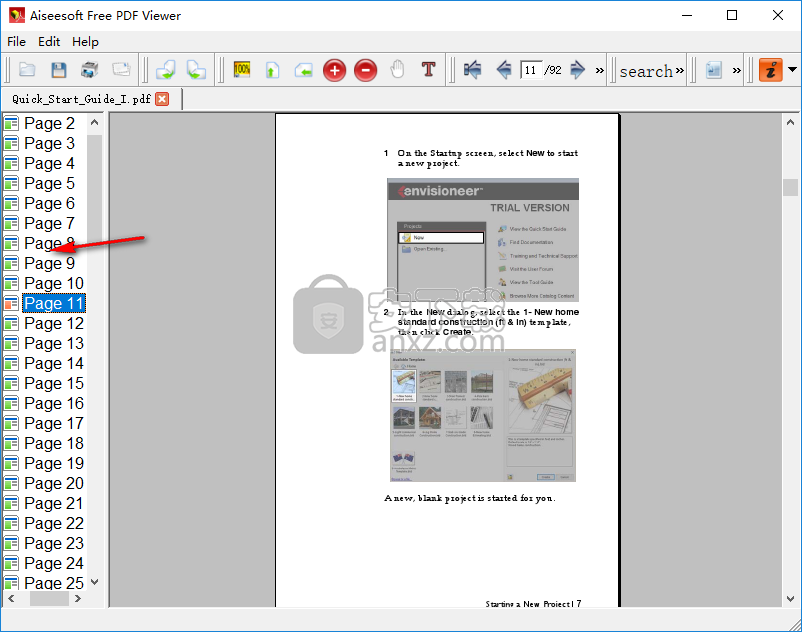This screenshot has height=632, width=802.
Task: Click the orange information icon
Action: coord(771,70)
